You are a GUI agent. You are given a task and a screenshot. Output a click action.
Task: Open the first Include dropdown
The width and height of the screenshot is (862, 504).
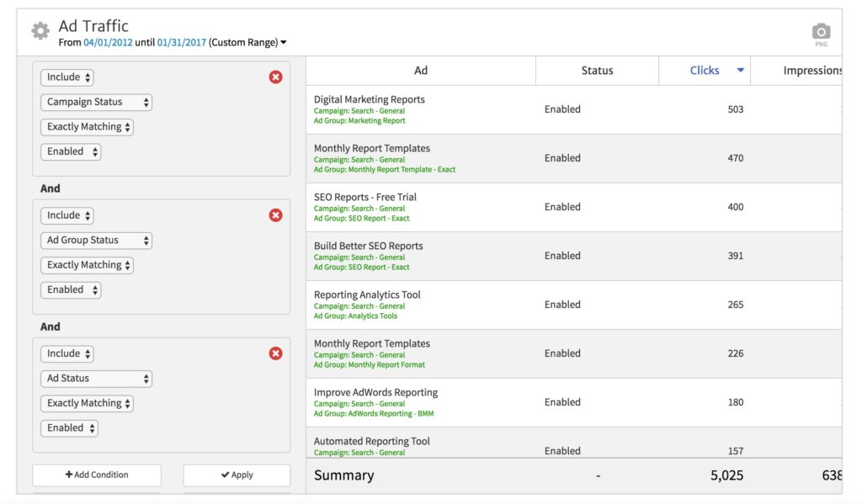(67, 77)
